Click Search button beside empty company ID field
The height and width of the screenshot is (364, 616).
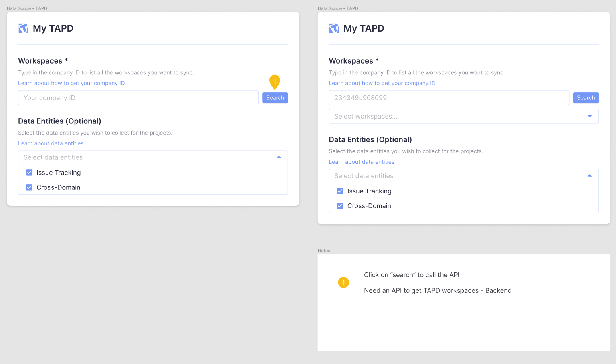(x=275, y=98)
